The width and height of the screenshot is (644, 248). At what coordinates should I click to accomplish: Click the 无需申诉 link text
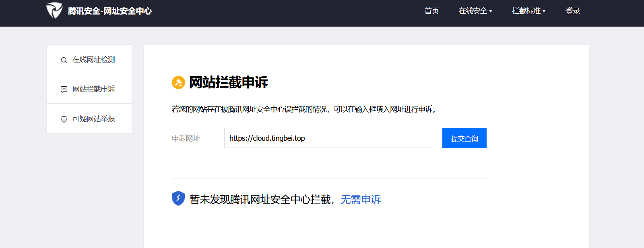[x=361, y=199]
